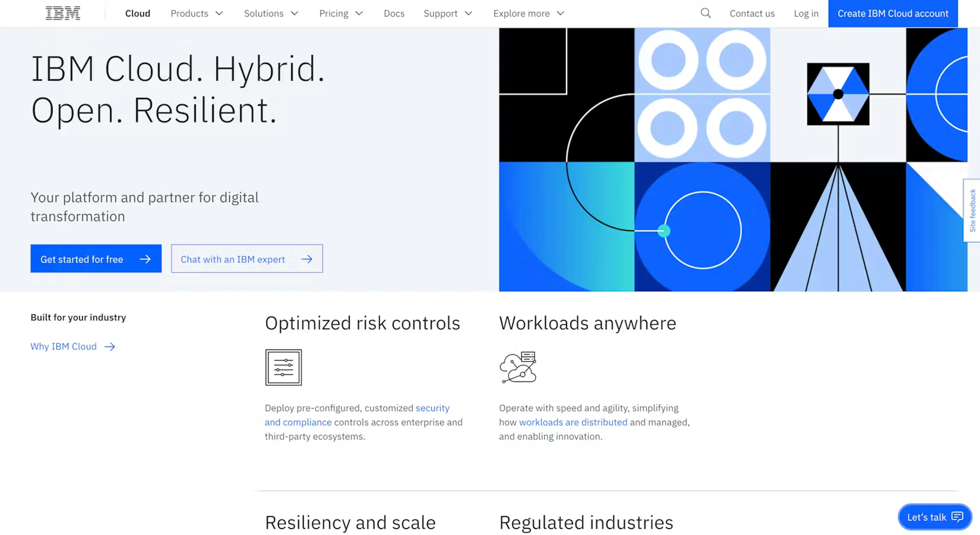
Task: Select the Cloud nav item
Action: 138,14
